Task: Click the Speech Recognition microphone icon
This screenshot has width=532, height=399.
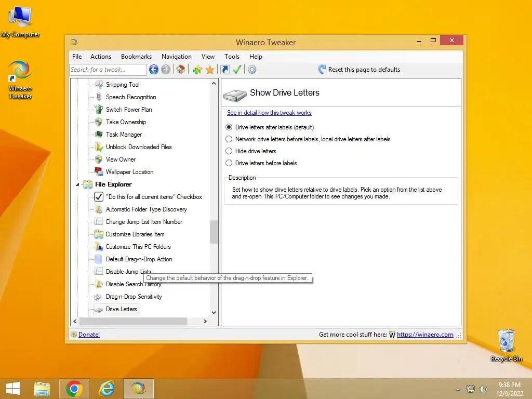Action: (99, 97)
